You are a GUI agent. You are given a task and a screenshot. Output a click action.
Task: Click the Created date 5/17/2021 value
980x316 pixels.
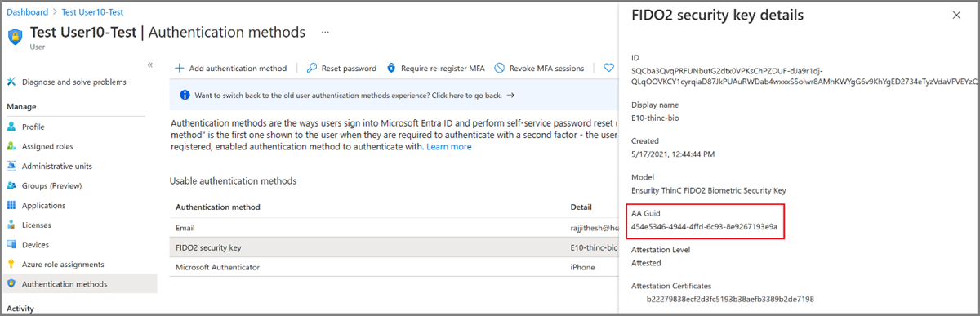pyautogui.click(x=674, y=154)
